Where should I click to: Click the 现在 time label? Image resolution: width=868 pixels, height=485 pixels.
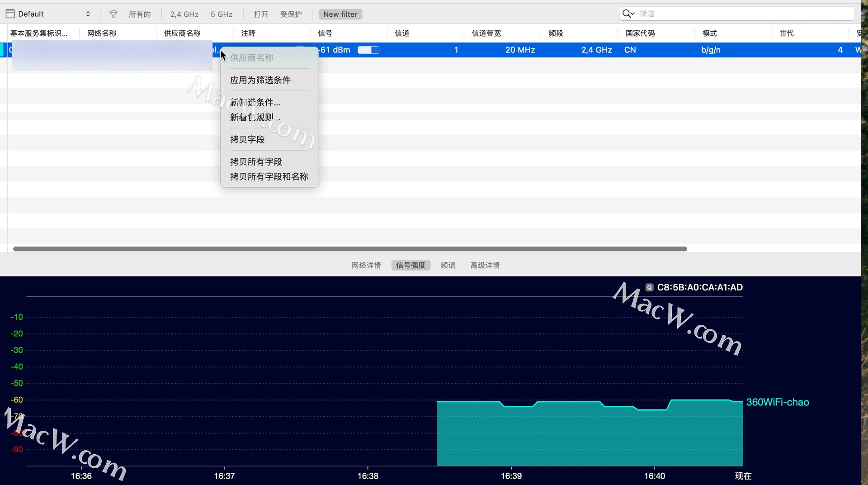coord(743,476)
